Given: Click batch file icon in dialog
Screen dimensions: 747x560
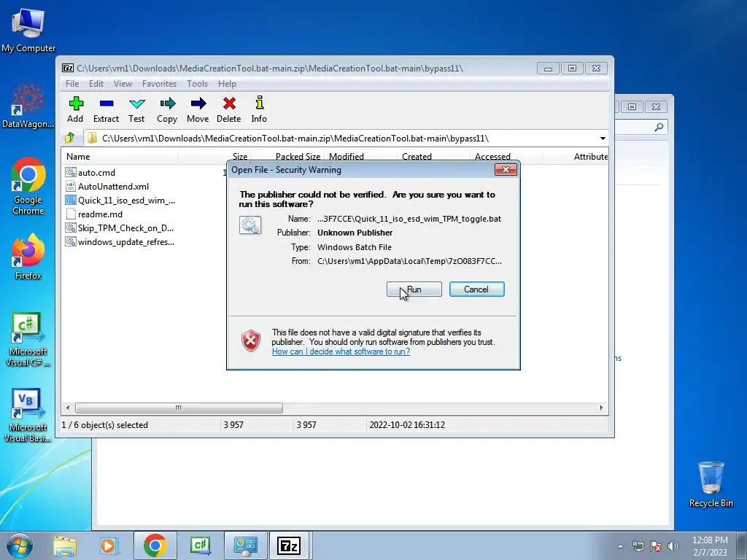Looking at the screenshot, I should tap(250, 225).
